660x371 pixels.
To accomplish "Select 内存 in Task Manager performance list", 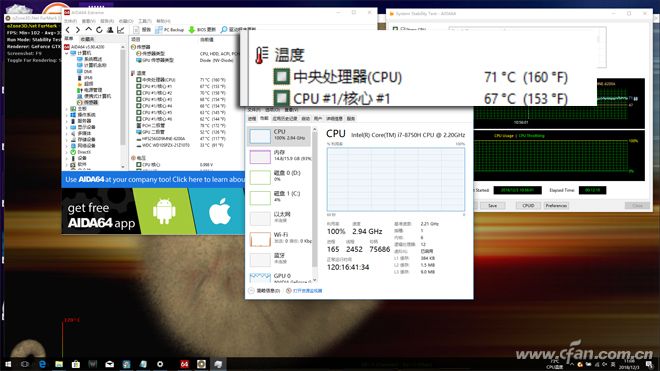I will tap(279, 156).
